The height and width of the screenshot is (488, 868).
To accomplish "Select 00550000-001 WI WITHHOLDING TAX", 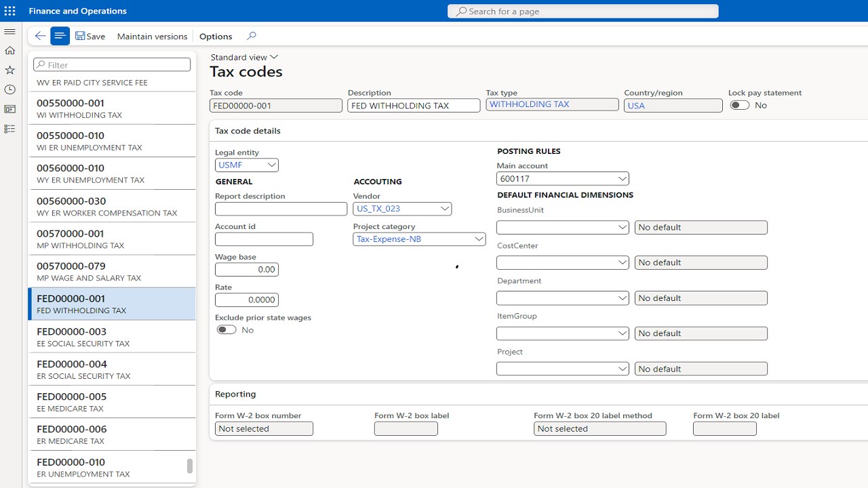I will click(112, 108).
